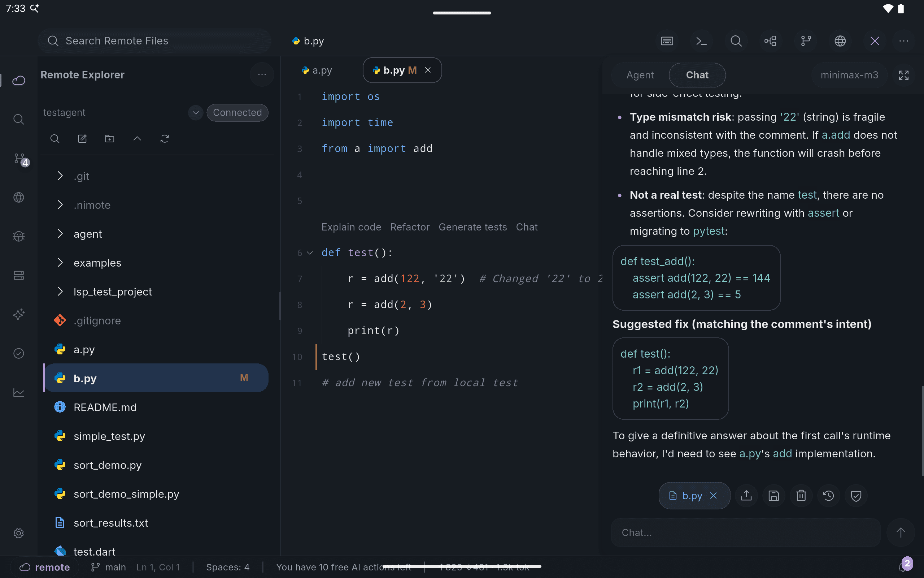Click the Search Remote Files field

[154, 41]
